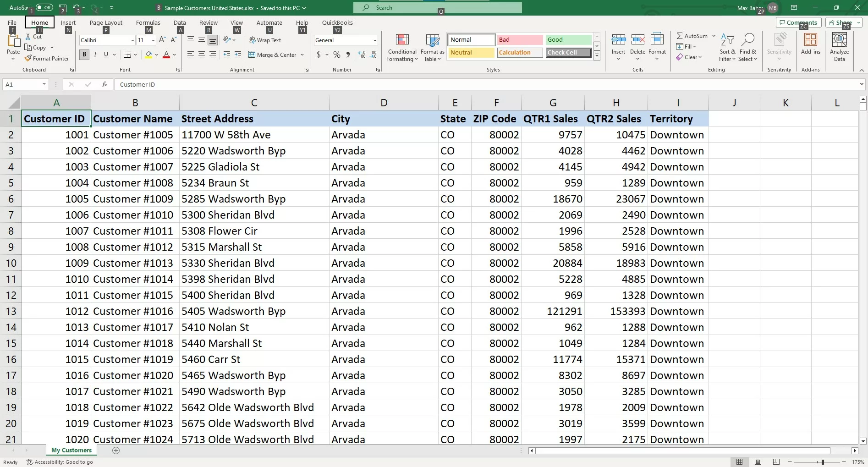Add a new sheet with the plus icon
This screenshot has height=467, width=868.
click(116, 451)
